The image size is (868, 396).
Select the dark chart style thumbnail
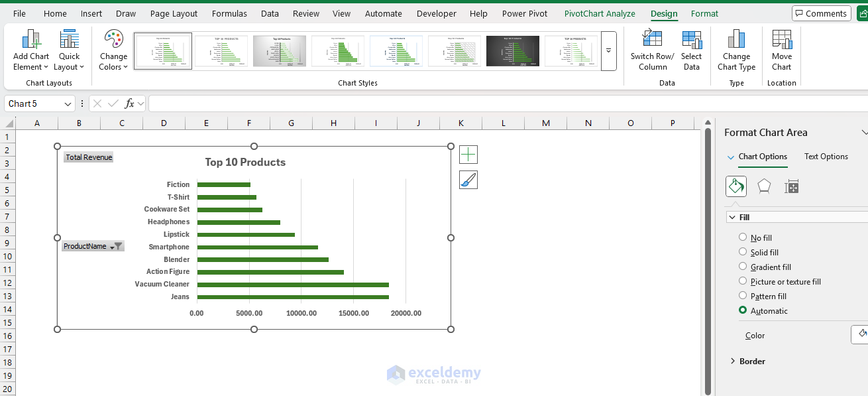tap(512, 50)
